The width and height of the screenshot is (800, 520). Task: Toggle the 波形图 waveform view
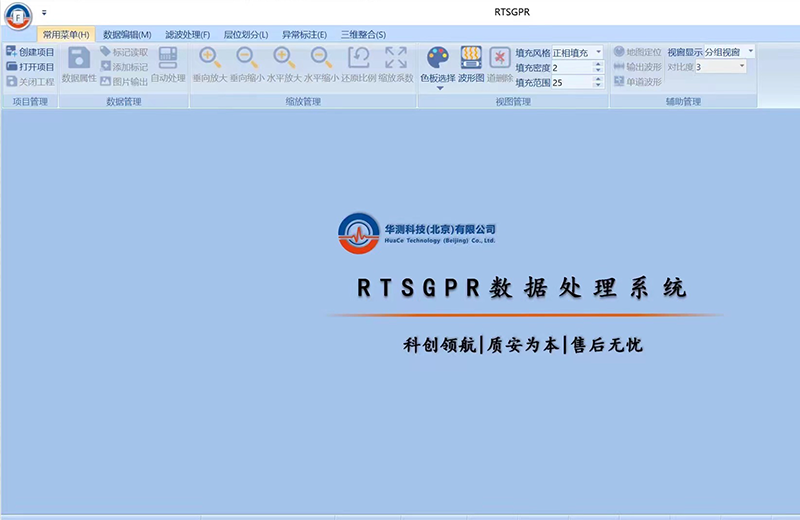(x=471, y=58)
